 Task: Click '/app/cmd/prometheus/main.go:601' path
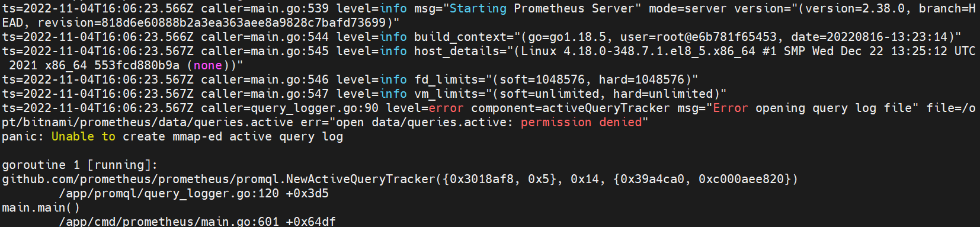169,221
